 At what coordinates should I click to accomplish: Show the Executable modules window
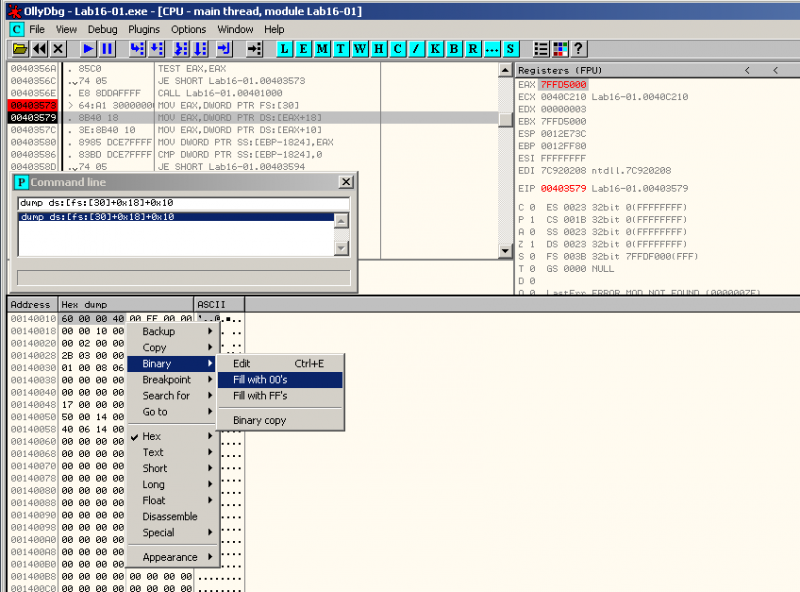(302, 49)
